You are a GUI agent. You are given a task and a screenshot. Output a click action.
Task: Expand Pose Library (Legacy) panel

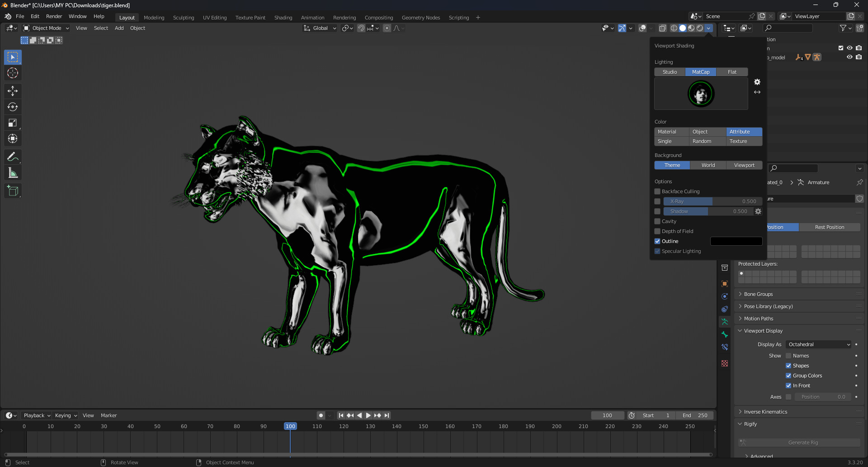[768, 306]
